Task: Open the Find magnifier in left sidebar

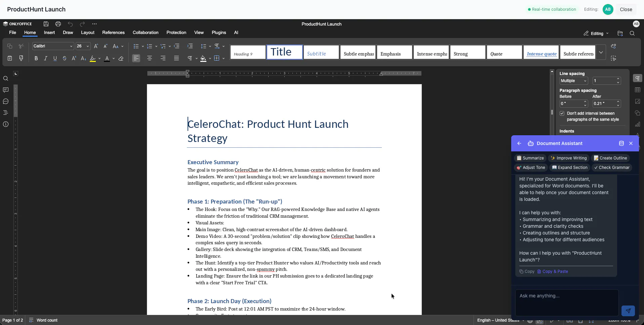Action: coord(6,79)
